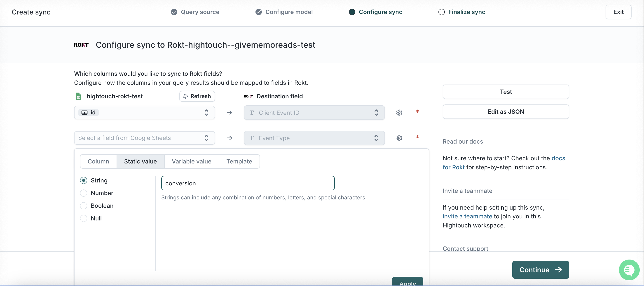Viewport: 644px width, 286px height.
Task: Open the support chat bubble
Action: [x=629, y=270]
